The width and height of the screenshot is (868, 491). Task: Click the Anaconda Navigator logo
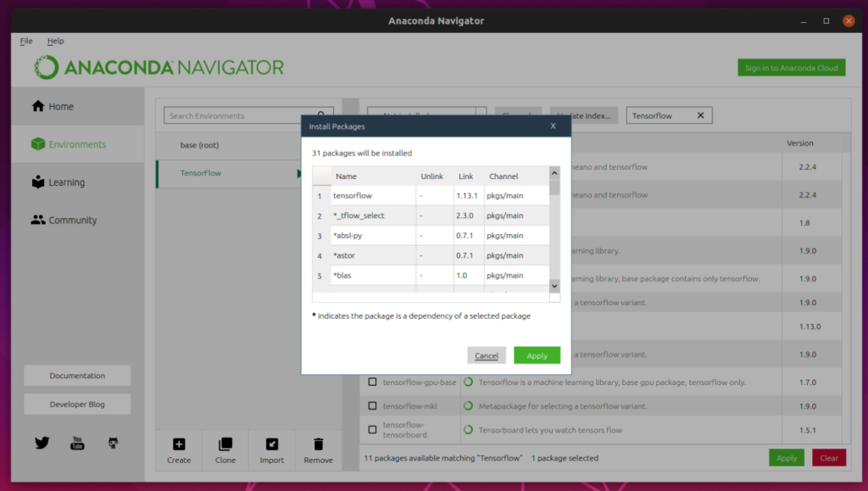point(159,68)
